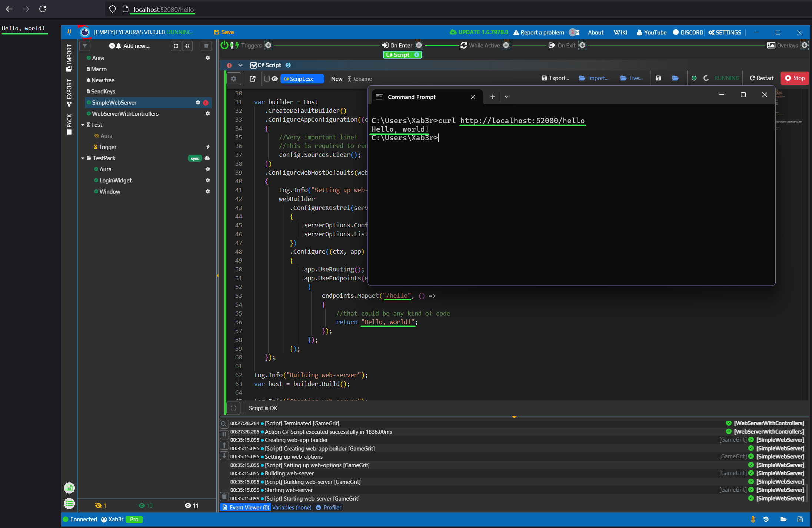Image resolution: width=812 pixels, height=528 pixels.
Task: Collapse the TestPack folder in the tree
Action: [x=83, y=158]
